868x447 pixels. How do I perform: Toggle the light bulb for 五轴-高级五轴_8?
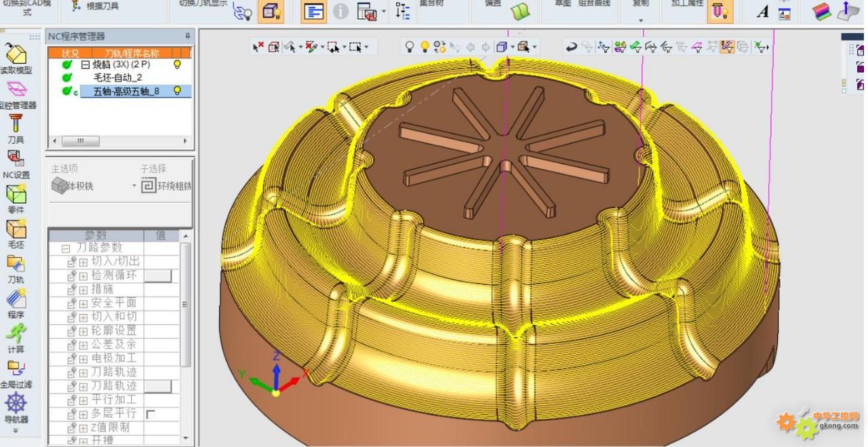pyautogui.click(x=178, y=90)
